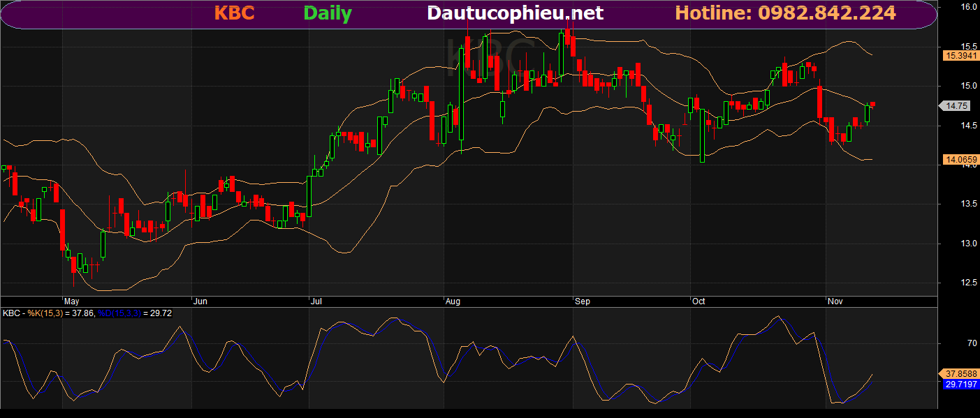Click the gray last-price marker showing 14.75
The width and height of the screenshot is (980, 418).
point(956,106)
